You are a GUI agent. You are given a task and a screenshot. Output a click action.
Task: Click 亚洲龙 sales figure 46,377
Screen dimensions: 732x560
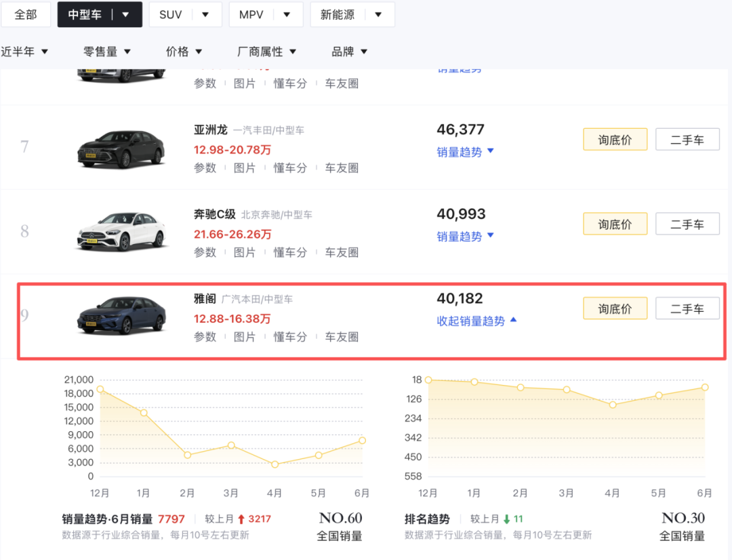[460, 129]
